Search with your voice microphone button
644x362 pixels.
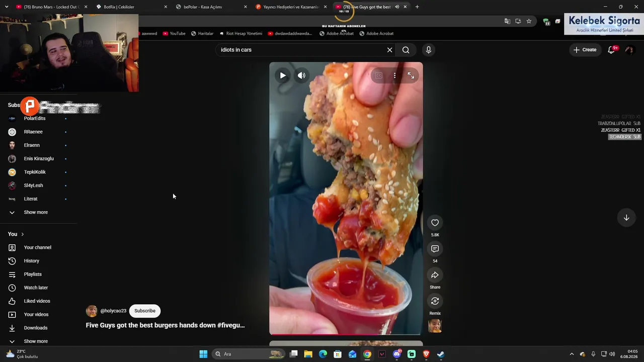pyautogui.click(x=429, y=50)
